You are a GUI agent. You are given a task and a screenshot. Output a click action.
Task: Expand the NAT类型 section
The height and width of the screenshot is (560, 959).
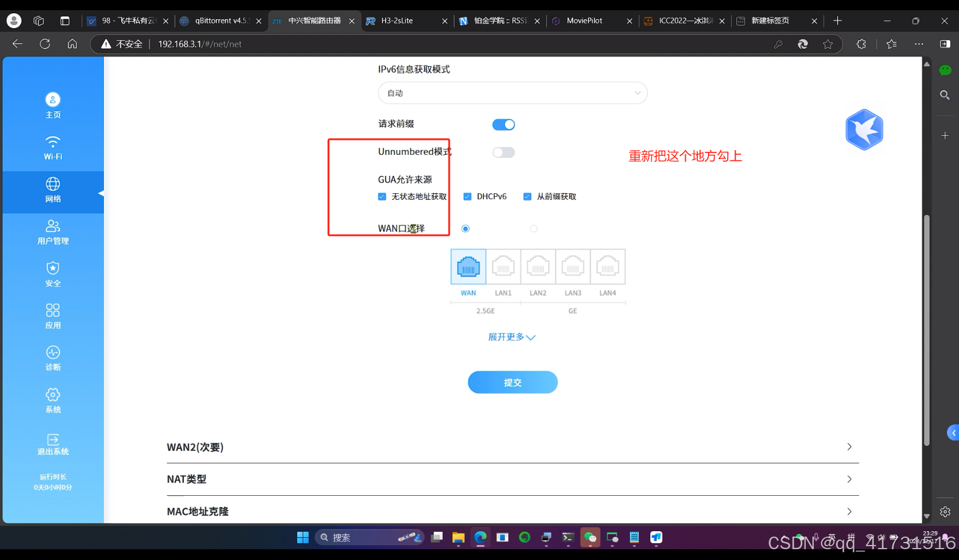[513, 479]
